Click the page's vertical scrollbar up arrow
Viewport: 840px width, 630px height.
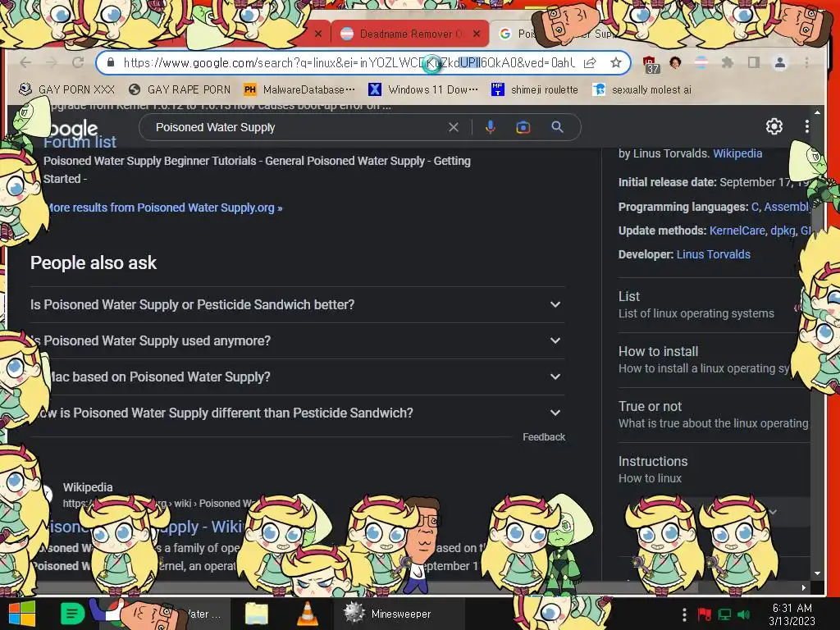click(x=818, y=113)
